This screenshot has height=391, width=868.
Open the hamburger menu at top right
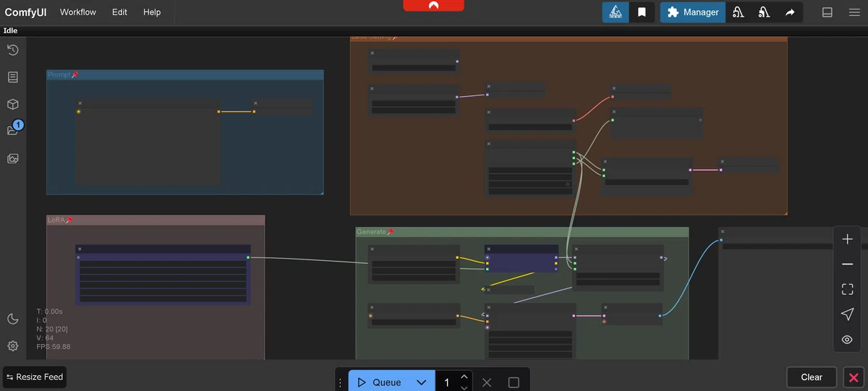[854, 12]
